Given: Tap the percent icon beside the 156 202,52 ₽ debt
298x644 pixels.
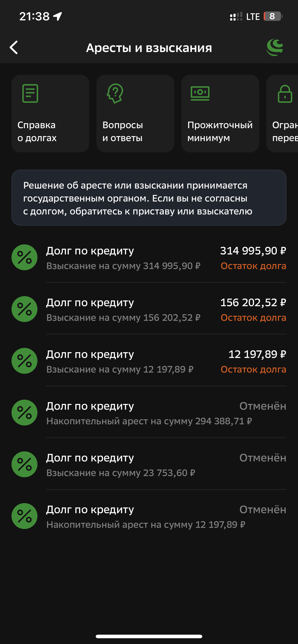Looking at the screenshot, I should [24, 309].
